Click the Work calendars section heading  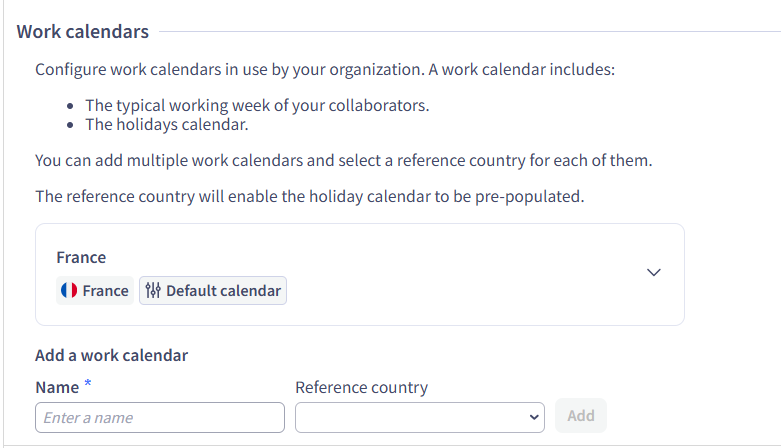[x=83, y=32]
